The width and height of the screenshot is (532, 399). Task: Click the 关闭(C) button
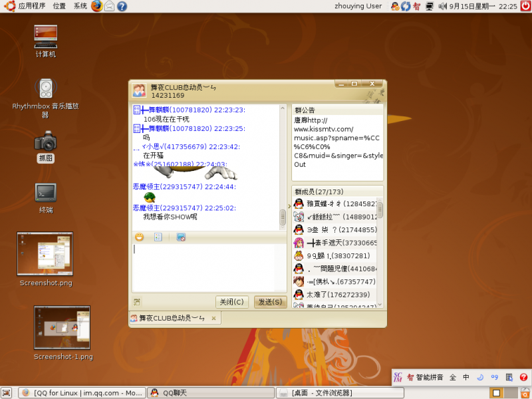231,302
